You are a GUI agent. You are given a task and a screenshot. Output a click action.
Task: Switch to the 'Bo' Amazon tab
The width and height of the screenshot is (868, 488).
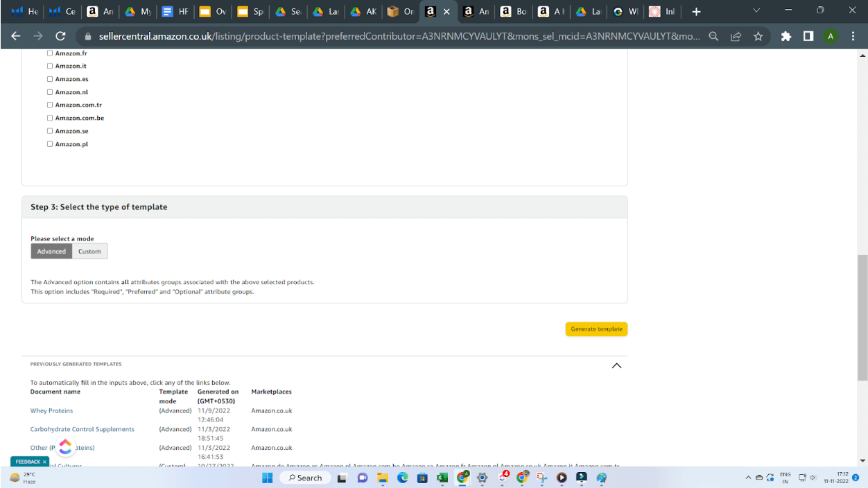pyautogui.click(x=514, y=12)
